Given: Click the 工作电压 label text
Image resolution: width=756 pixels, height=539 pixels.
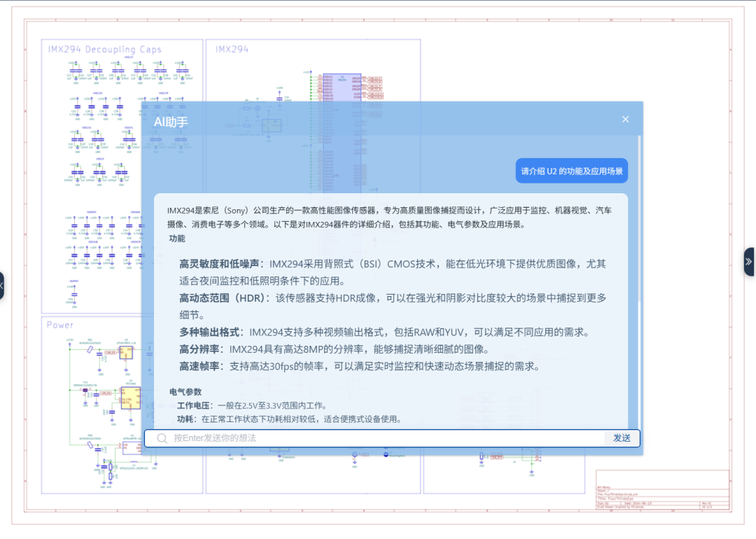Looking at the screenshot, I should (193, 405).
